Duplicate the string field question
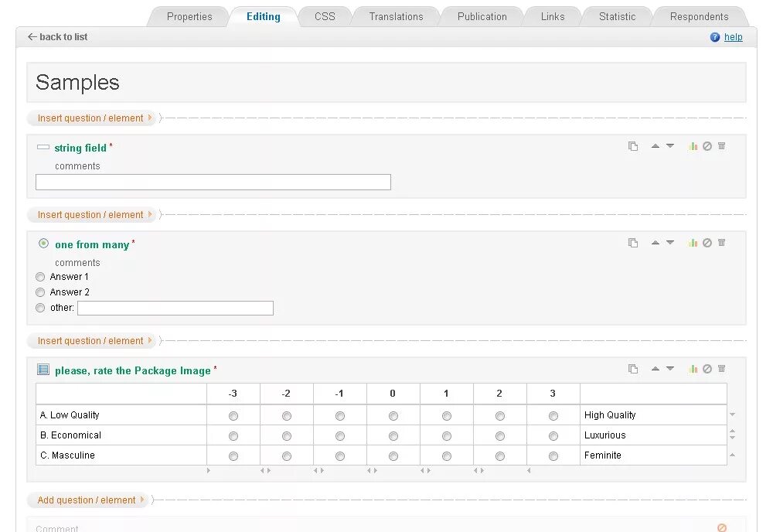This screenshot has width=773, height=532. tap(633, 146)
